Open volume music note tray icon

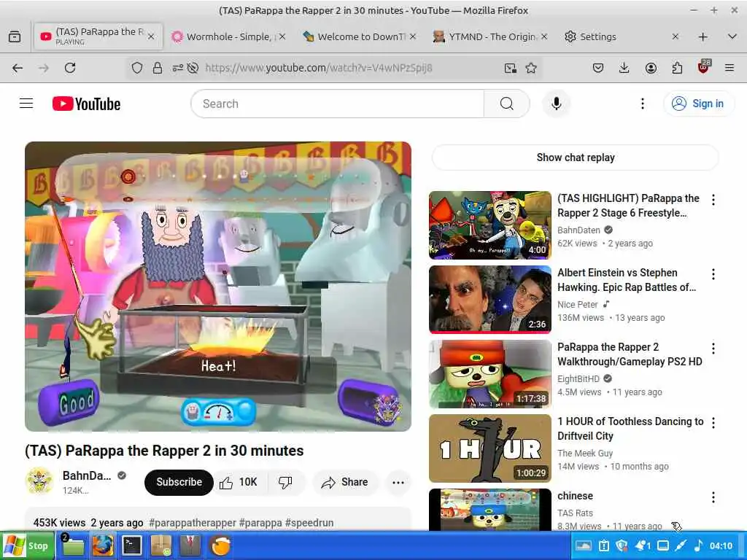[698, 545]
